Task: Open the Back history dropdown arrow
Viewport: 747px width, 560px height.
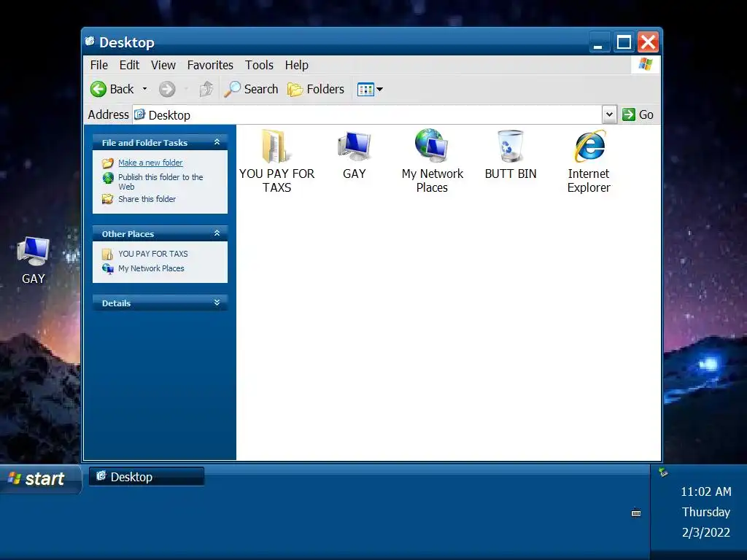Action: point(145,89)
